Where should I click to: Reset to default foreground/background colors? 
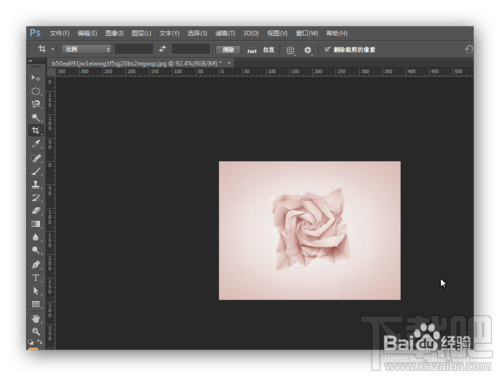tap(31, 342)
